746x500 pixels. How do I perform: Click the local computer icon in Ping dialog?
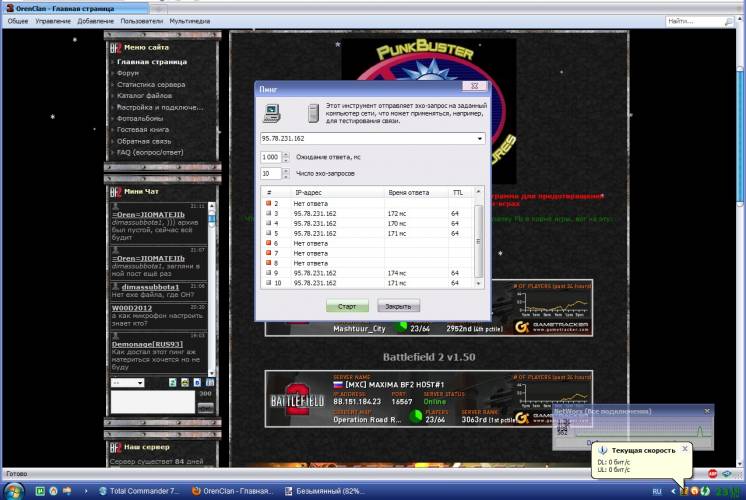tap(271, 113)
